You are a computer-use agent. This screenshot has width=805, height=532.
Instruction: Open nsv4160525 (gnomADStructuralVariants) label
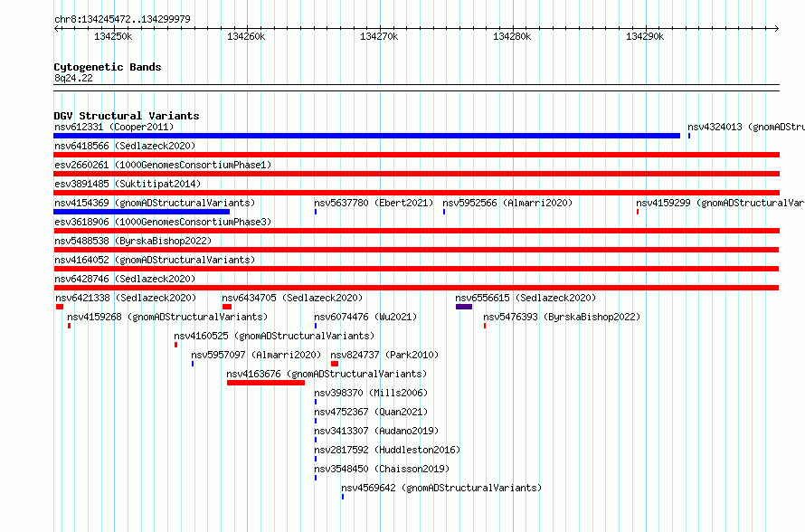(274, 336)
